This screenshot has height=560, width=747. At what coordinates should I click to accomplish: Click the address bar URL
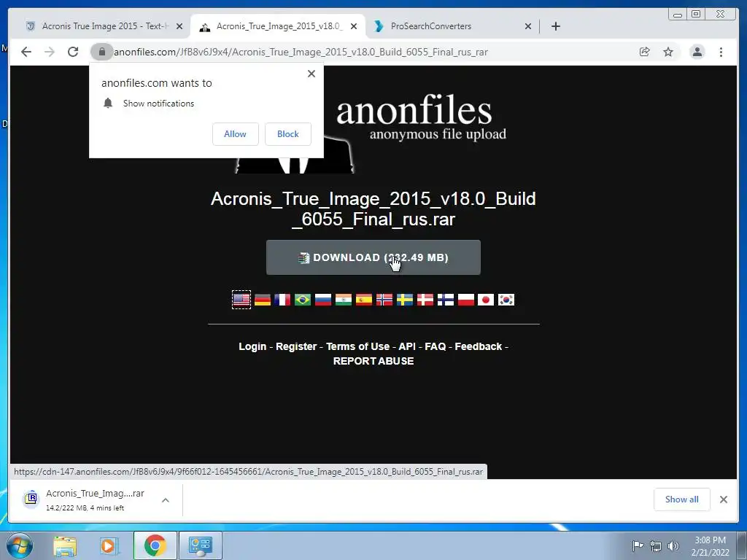pyautogui.click(x=301, y=52)
